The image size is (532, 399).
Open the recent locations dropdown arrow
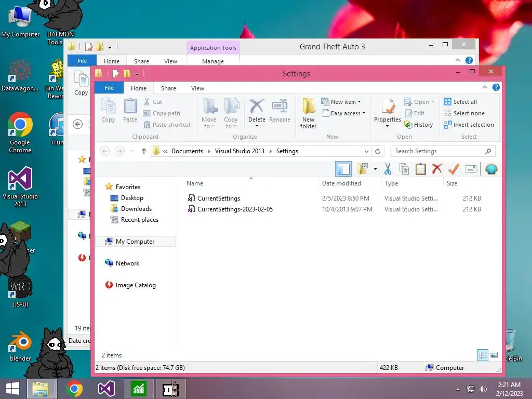[132, 151]
